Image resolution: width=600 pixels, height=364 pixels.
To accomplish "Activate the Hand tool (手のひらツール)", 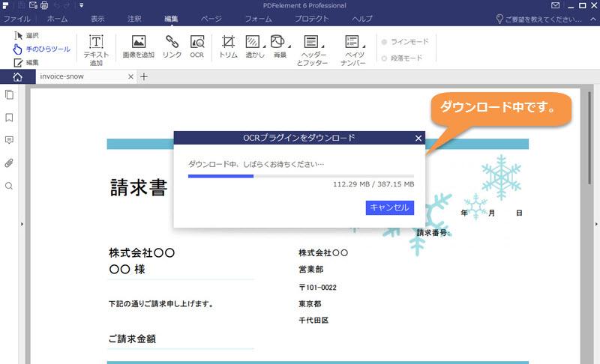I will [x=42, y=49].
